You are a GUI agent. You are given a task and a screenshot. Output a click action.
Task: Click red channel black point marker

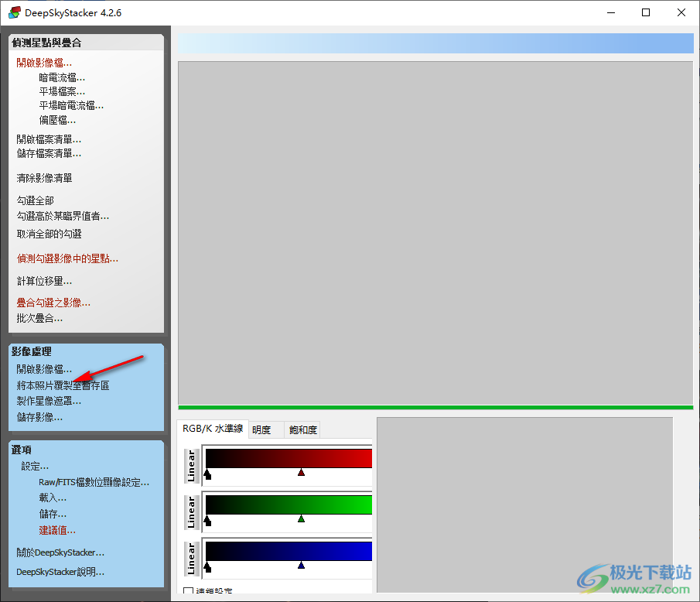(207, 474)
